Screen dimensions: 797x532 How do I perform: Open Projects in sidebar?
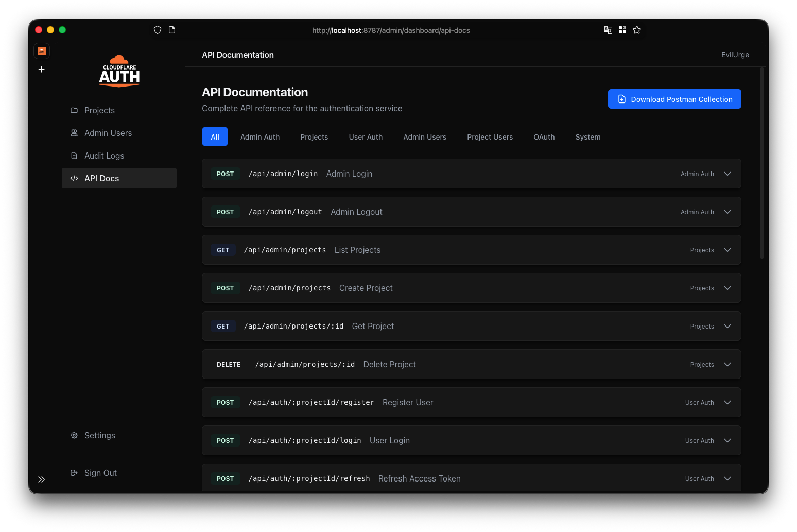(x=119, y=110)
